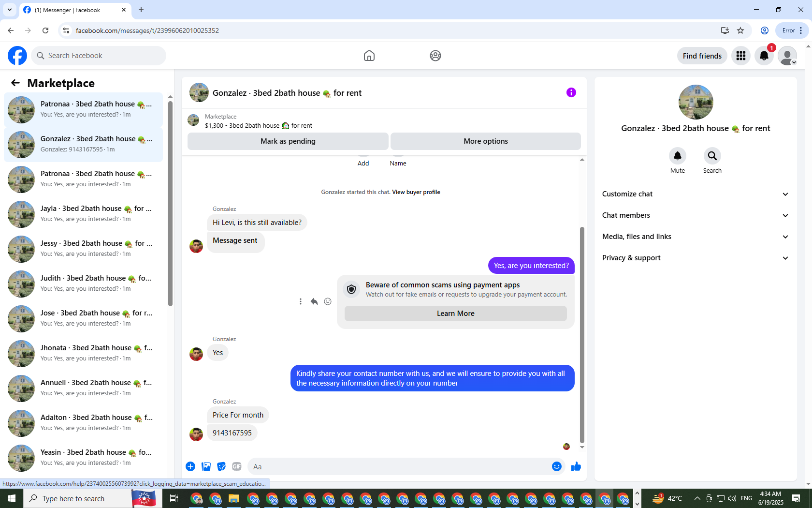Image resolution: width=812 pixels, height=508 pixels.
Task: Focus the Search Facebook field
Action: (x=99, y=56)
